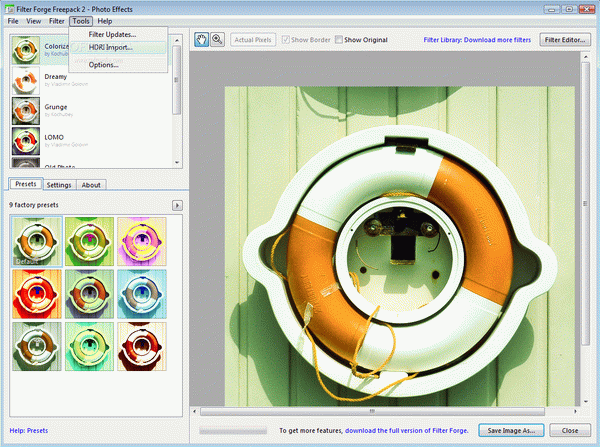Open the Colorize filter thumbnail
The image size is (600, 447).
pos(26,50)
